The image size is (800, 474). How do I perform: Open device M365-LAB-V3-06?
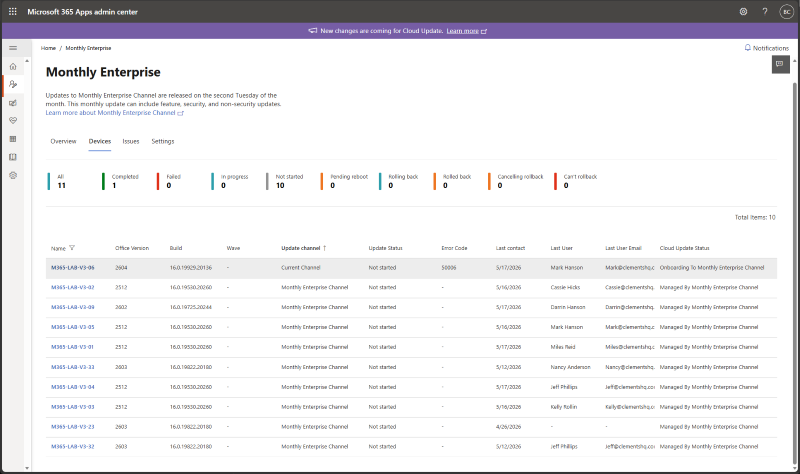(72, 267)
